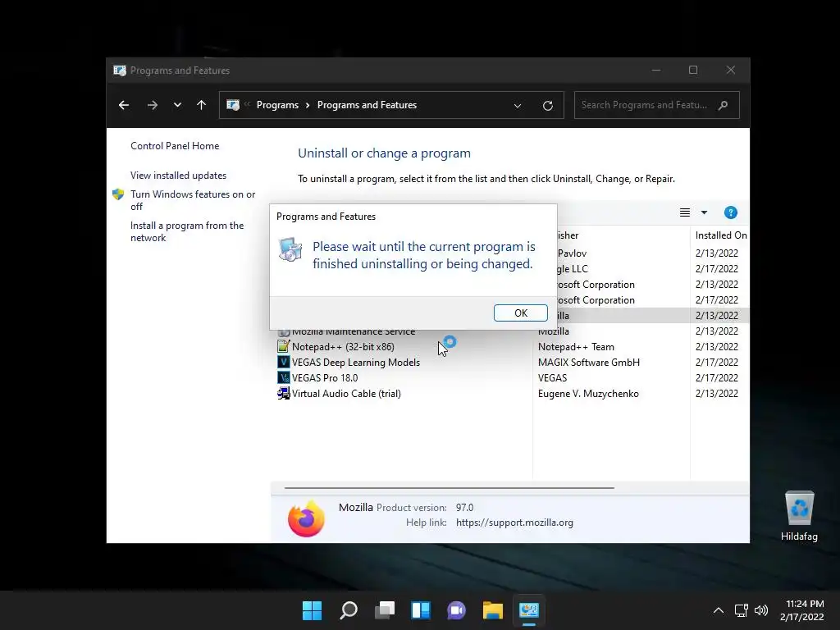Click the Eugene V. Muzychenko publisher cell
Viewport: 840px width, 630px height.
point(588,393)
